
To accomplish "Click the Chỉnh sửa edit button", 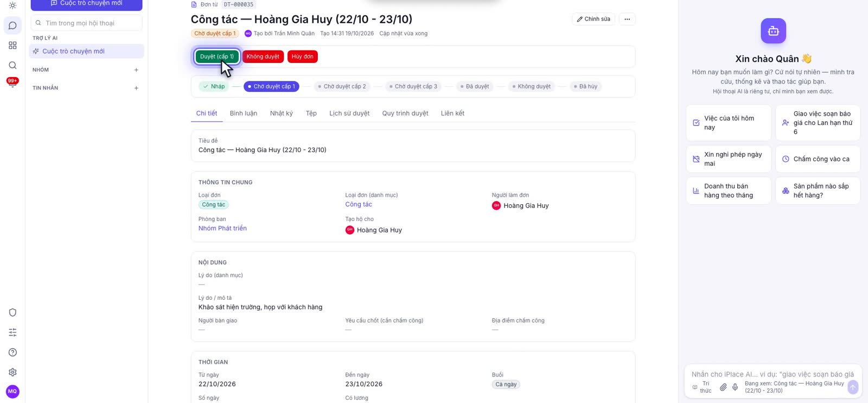I will click(x=593, y=19).
